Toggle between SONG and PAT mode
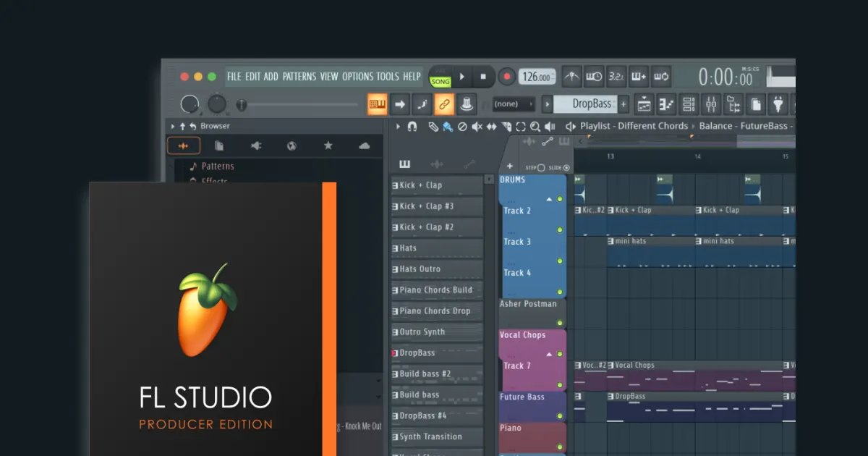The image size is (868, 456). 440,77
